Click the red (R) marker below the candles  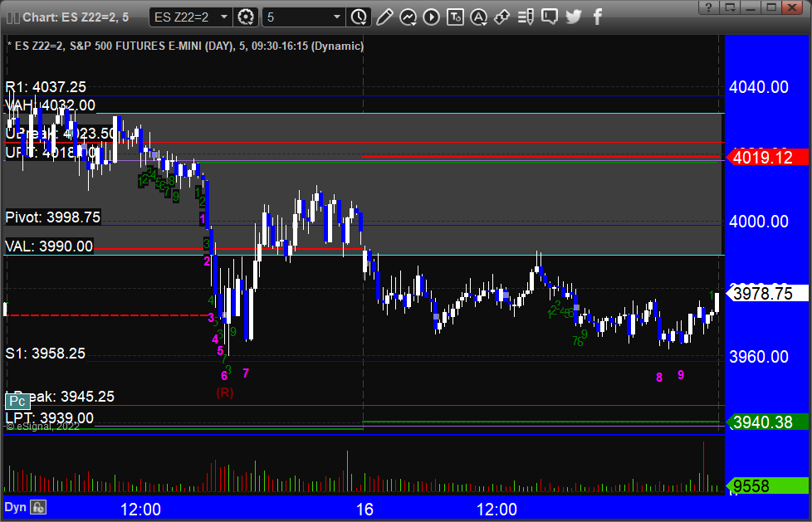tap(225, 393)
